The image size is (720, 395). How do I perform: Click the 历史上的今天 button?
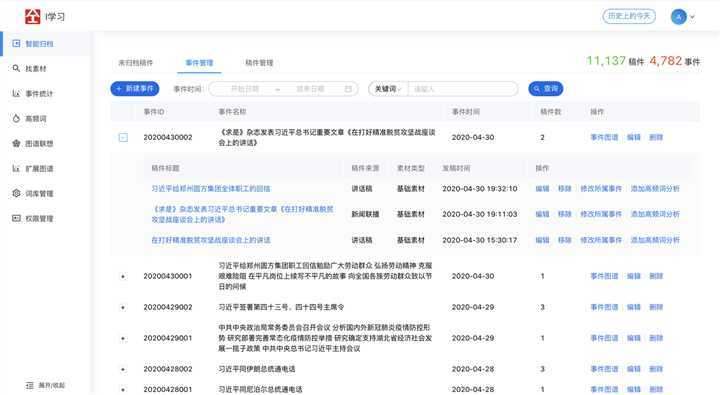629,16
